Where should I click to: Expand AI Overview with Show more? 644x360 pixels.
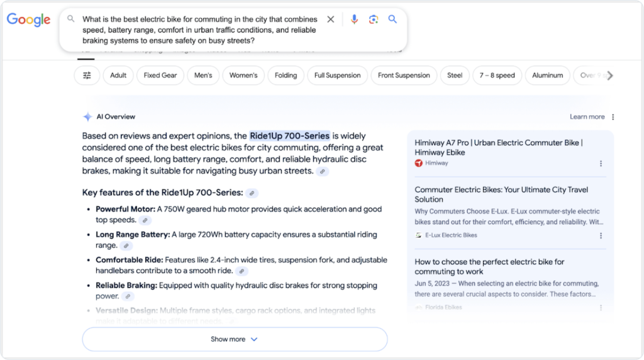pyautogui.click(x=235, y=339)
